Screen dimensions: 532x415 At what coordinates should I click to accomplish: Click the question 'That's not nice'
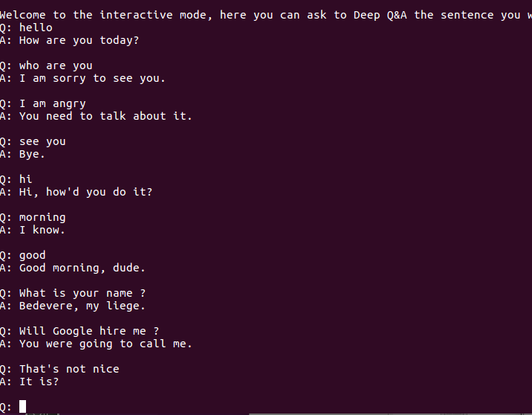[69, 369]
